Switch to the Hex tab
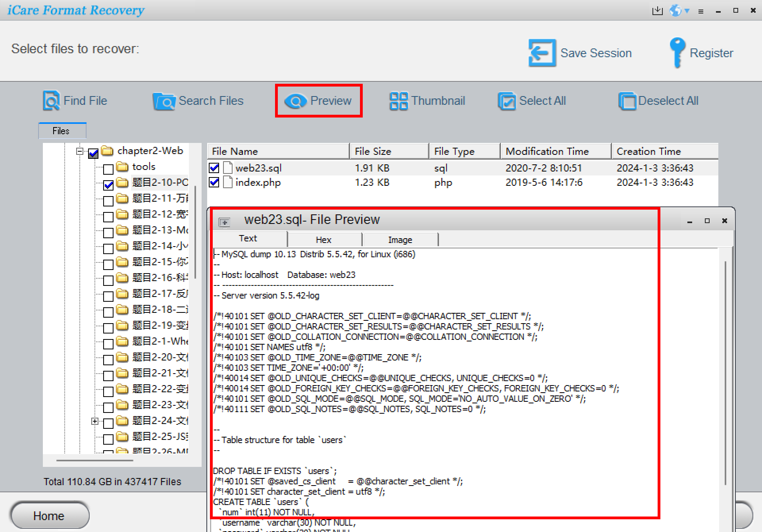The width and height of the screenshot is (762, 532). (323, 239)
